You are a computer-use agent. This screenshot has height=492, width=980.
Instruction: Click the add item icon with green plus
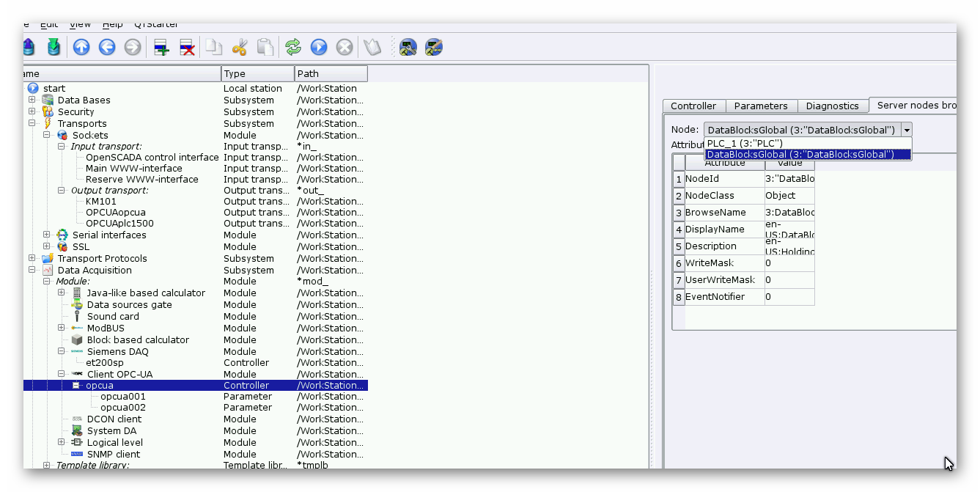[x=161, y=48]
